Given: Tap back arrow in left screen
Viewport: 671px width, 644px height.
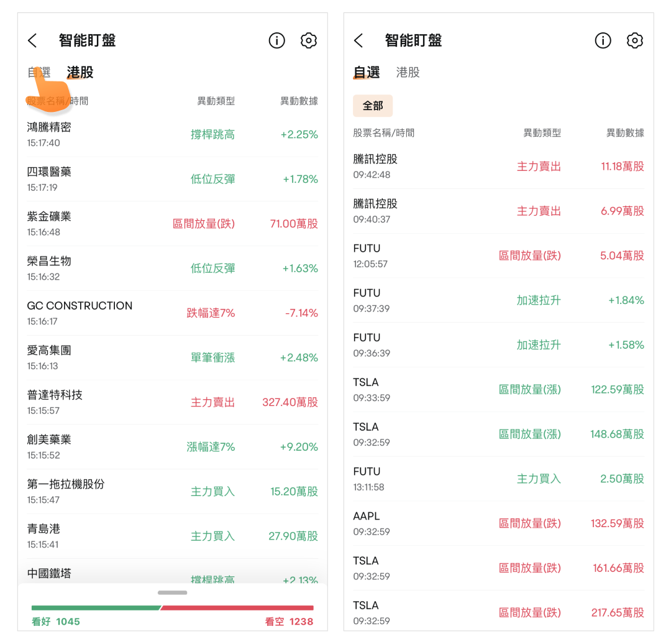Looking at the screenshot, I should tap(33, 41).
